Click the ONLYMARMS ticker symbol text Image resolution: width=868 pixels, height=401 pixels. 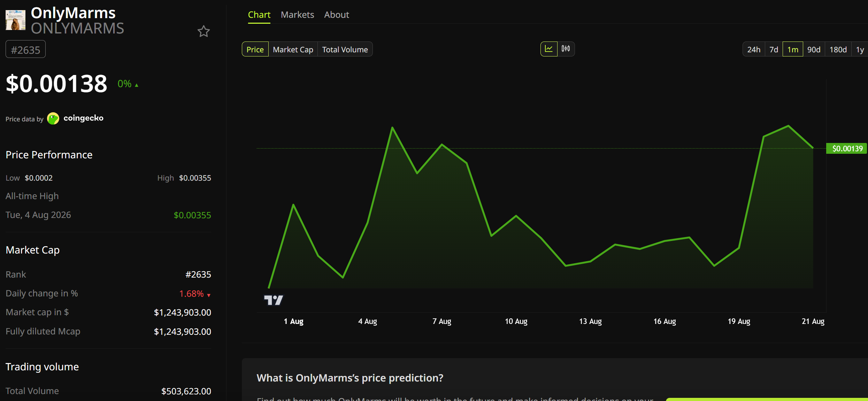tap(77, 29)
